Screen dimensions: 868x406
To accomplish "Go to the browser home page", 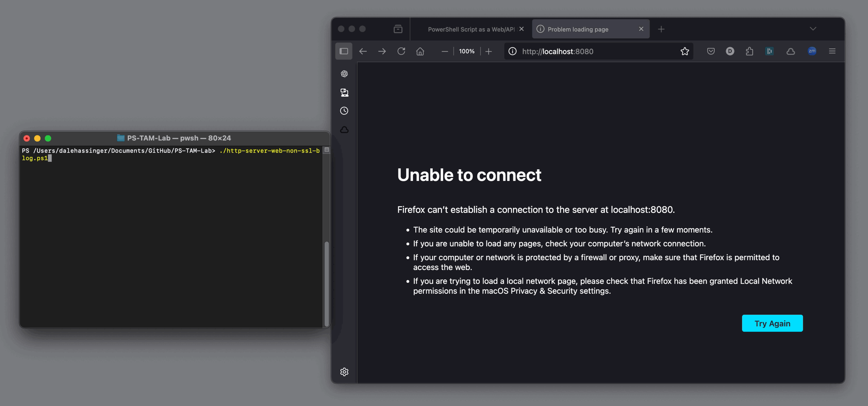I will coord(420,51).
